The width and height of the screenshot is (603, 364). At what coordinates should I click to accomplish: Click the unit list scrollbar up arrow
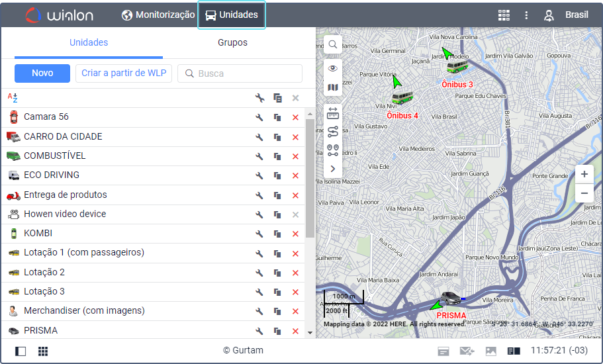(x=310, y=114)
